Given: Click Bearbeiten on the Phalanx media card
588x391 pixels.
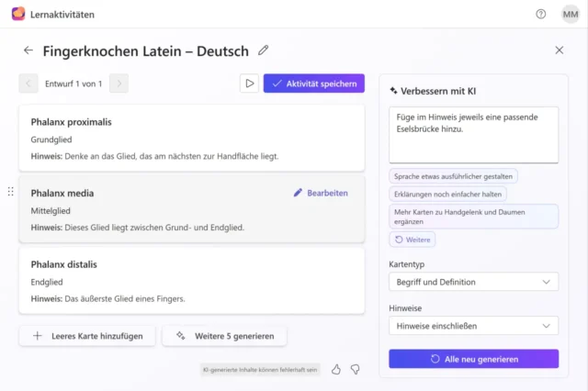Looking at the screenshot, I should pos(321,193).
